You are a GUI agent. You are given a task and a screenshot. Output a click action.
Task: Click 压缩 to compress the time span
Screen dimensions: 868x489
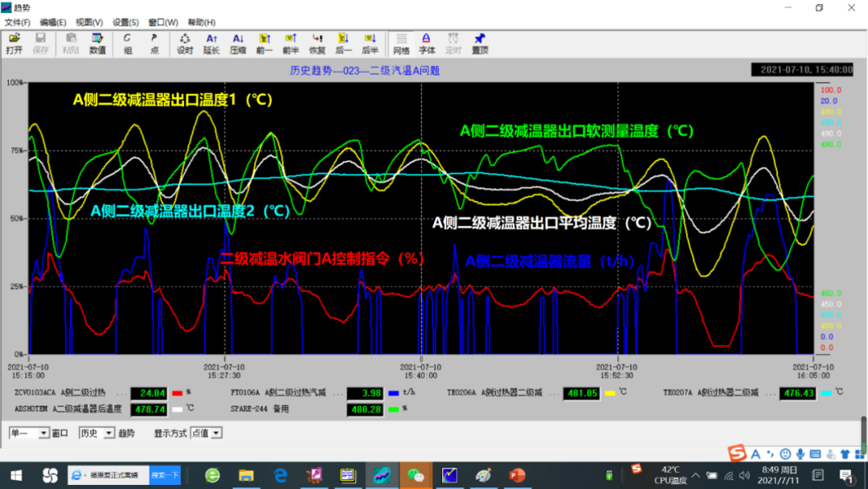pos(238,43)
